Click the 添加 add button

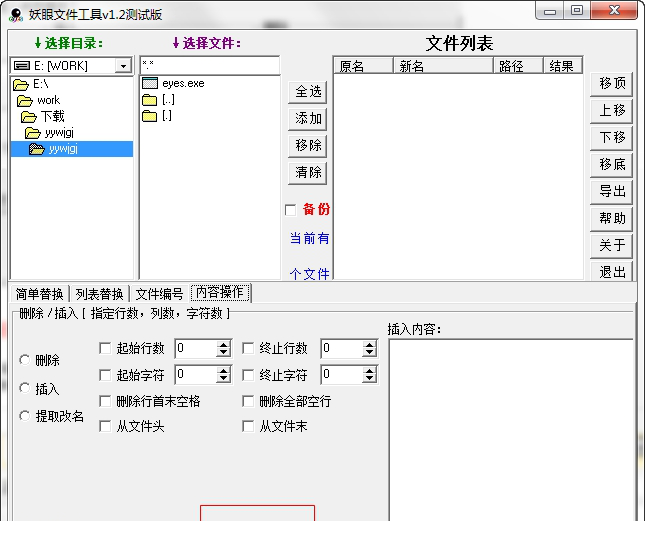308,118
